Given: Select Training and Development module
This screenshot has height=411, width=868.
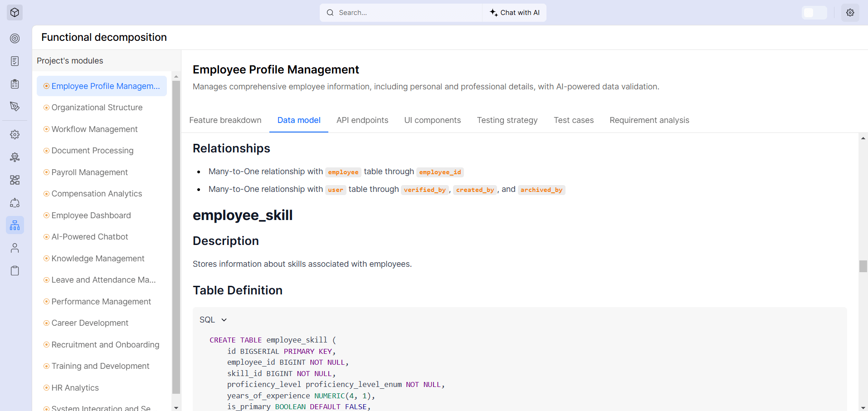Looking at the screenshot, I should point(102,366).
